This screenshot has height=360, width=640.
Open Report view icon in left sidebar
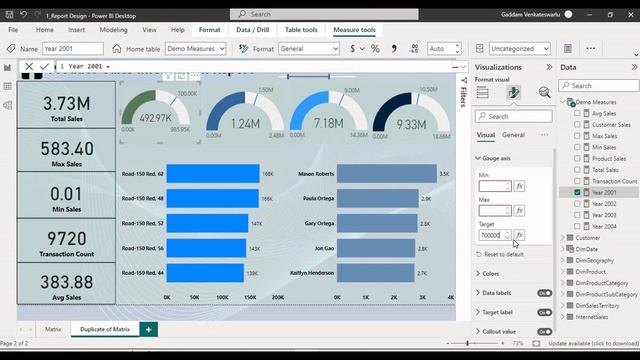point(7,68)
